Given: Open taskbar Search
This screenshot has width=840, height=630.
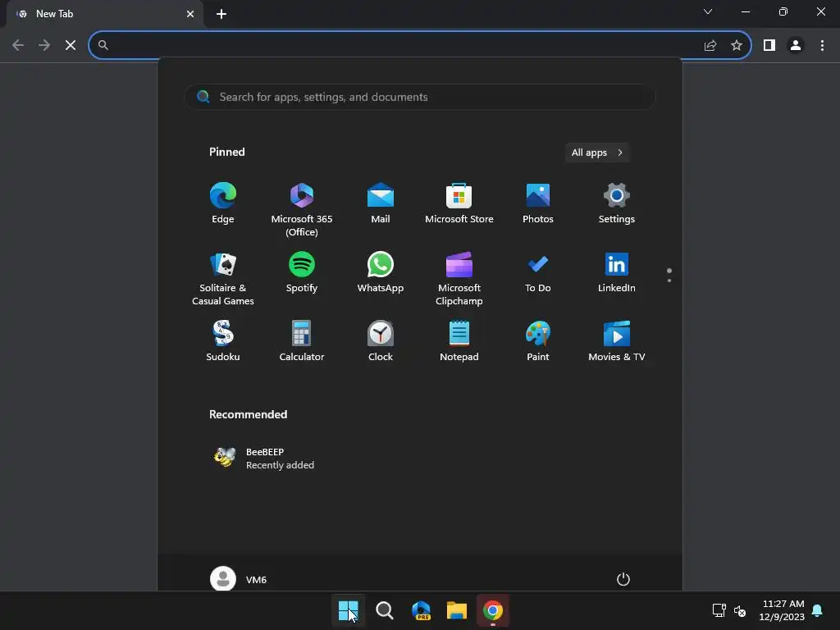Looking at the screenshot, I should tap(384, 610).
